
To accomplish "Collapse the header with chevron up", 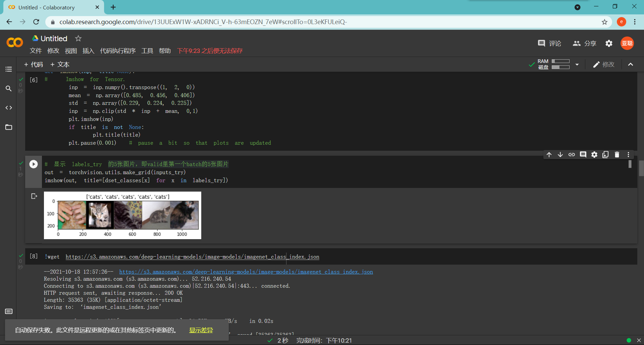I will (x=631, y=64).
